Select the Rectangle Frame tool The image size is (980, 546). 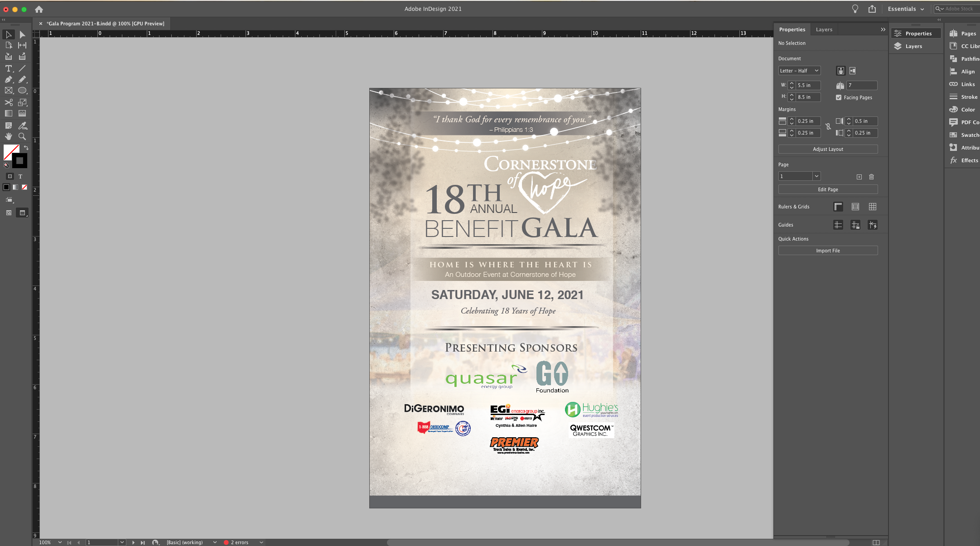pyautogui.click(x=8, y=90)
